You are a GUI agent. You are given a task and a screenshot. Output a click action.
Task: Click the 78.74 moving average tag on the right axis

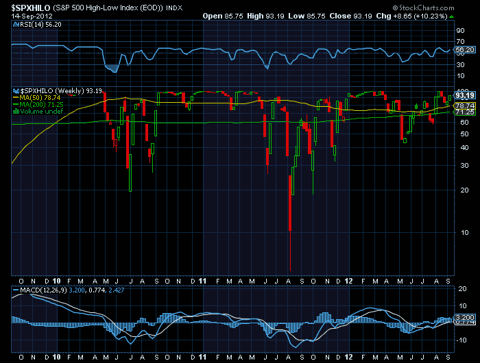465,106
